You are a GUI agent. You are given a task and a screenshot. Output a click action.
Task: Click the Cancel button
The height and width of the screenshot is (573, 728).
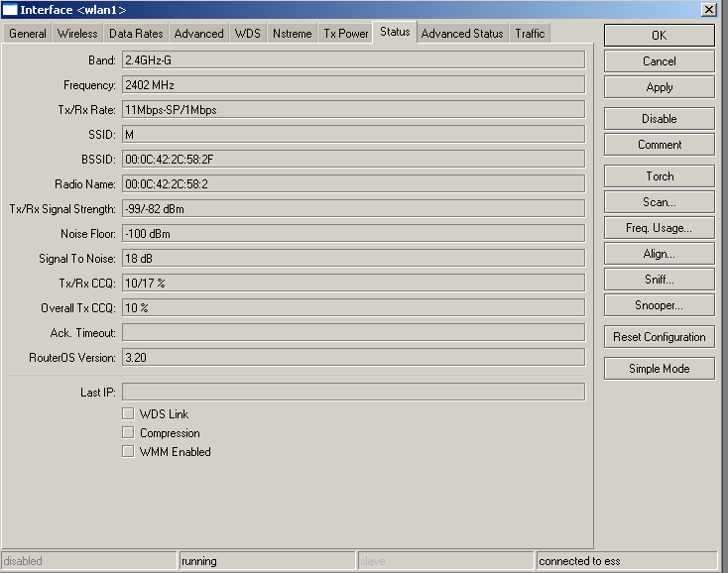click(x=659, y=61)
